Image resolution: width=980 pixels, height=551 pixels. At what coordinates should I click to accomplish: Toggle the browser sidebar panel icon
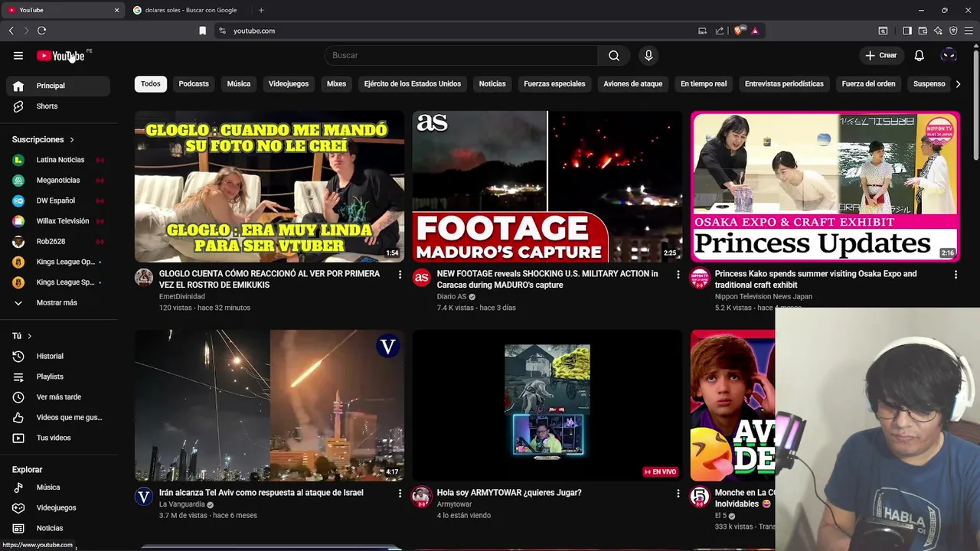click(907, 31)
